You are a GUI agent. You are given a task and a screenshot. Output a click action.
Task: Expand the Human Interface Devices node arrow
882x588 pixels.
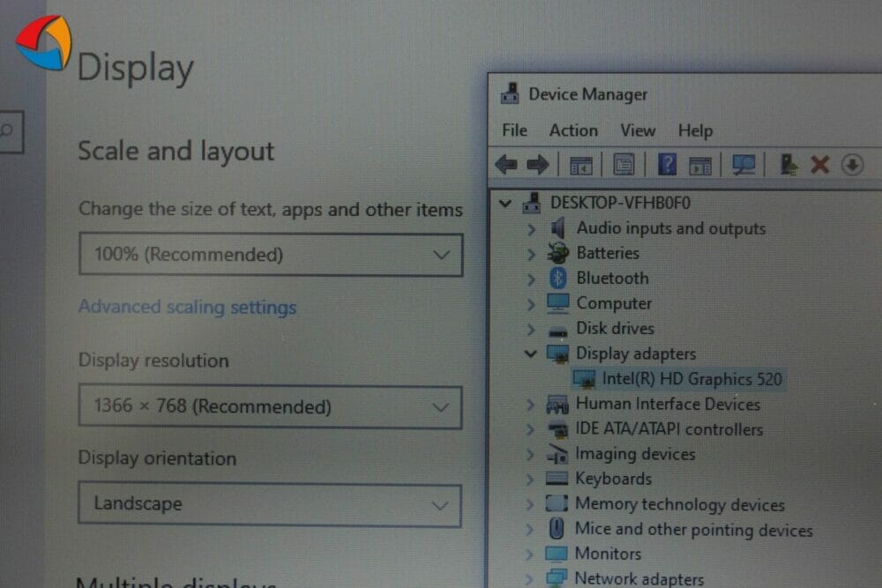tap(530, 404)
